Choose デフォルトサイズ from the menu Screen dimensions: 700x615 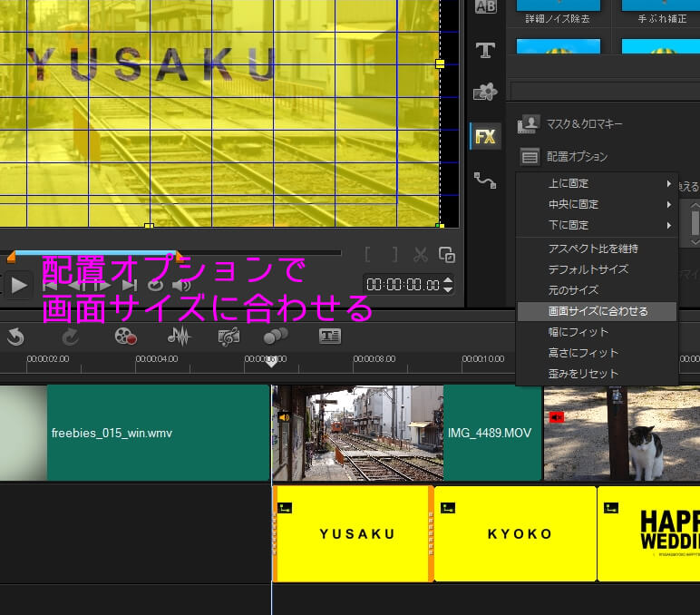click(597, 269)
